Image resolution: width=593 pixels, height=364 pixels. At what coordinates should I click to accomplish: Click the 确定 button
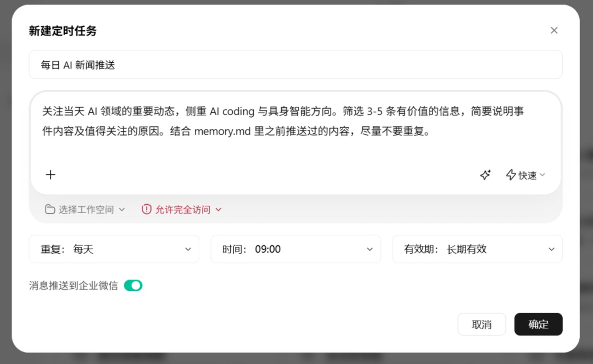(538, 324)
